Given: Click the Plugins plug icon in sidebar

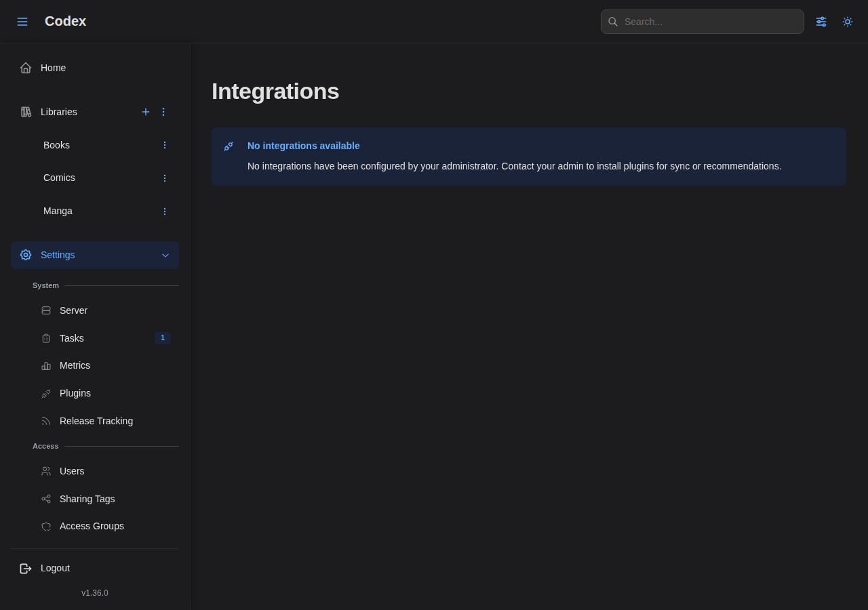Looking at the screenshot, I should click(x=46, y=394).
